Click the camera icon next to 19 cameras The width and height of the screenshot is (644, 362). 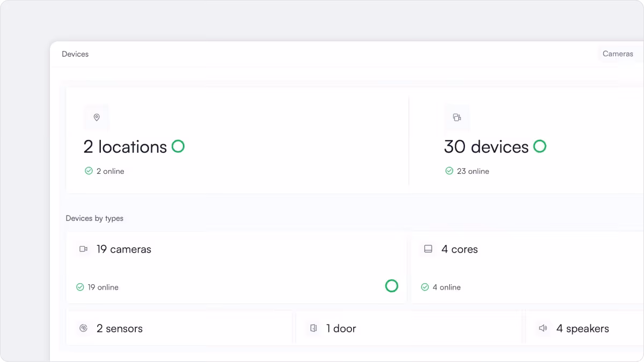(x=84, y=249)
